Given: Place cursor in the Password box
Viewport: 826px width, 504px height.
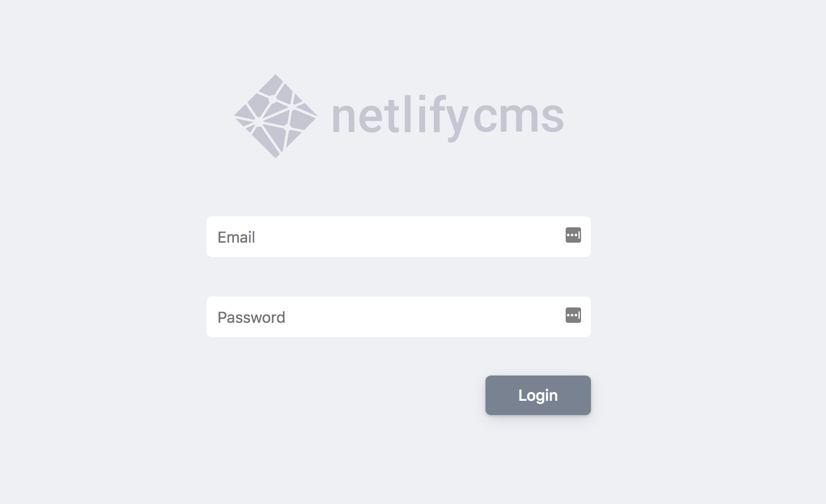Looking at the screenshot, I should [x=399, y=317].
